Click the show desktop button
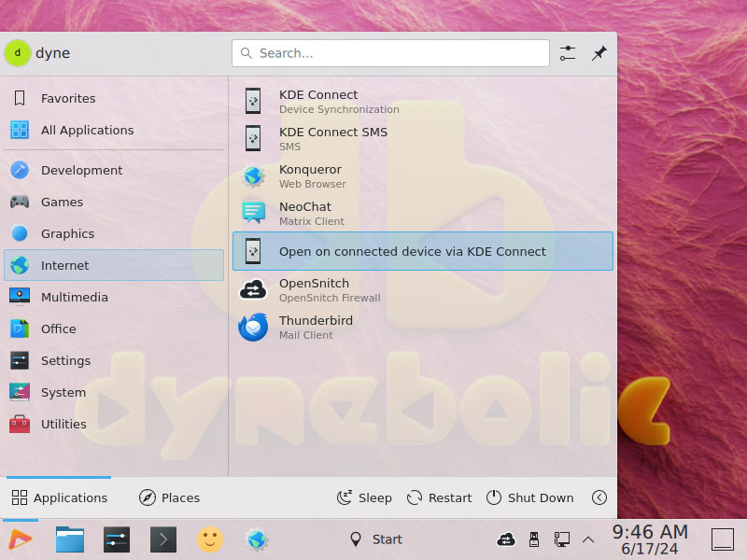Image resolution: width=747 pixels, height=560 pixels. (723, 539)
